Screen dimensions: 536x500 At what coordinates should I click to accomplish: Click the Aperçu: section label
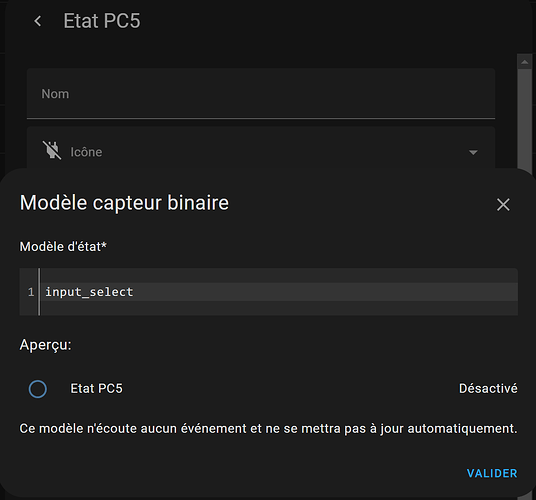tap(45, 344)
